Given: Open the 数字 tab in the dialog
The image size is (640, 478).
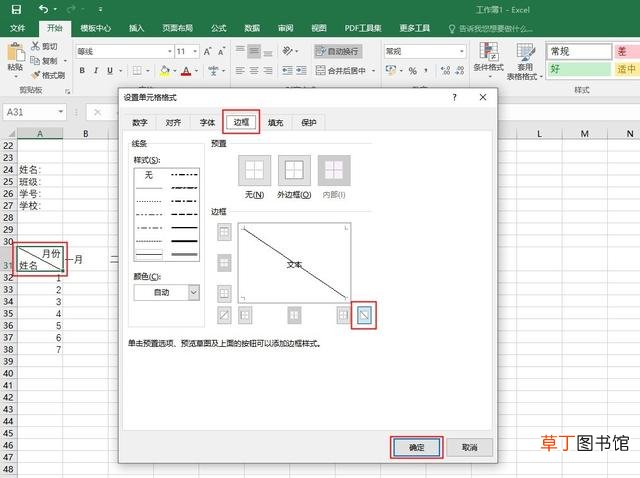Looking at the screenshot, I should [140, 122].
